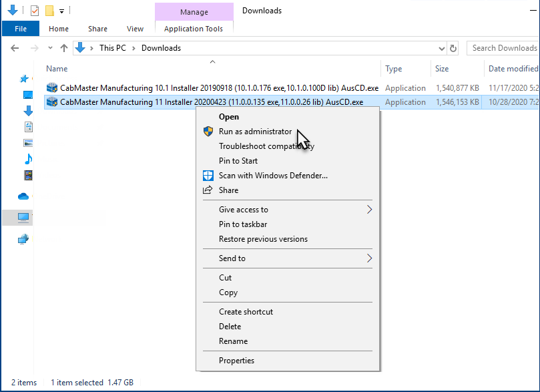Open the Music folder in sidebar

point(27,158)
